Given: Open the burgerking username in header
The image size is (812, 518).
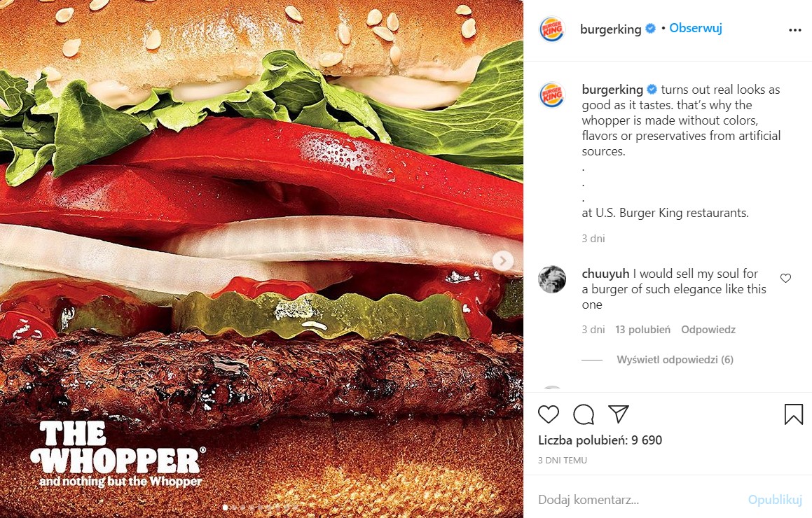Looking at the screenshot, I should coord(610,29).
